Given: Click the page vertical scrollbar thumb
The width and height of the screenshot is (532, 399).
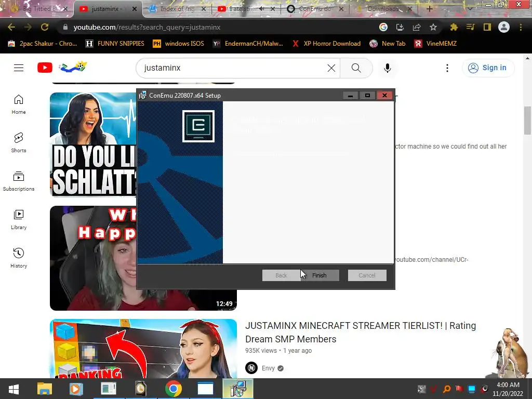Looking at the screenshot, I should [527, 120].
